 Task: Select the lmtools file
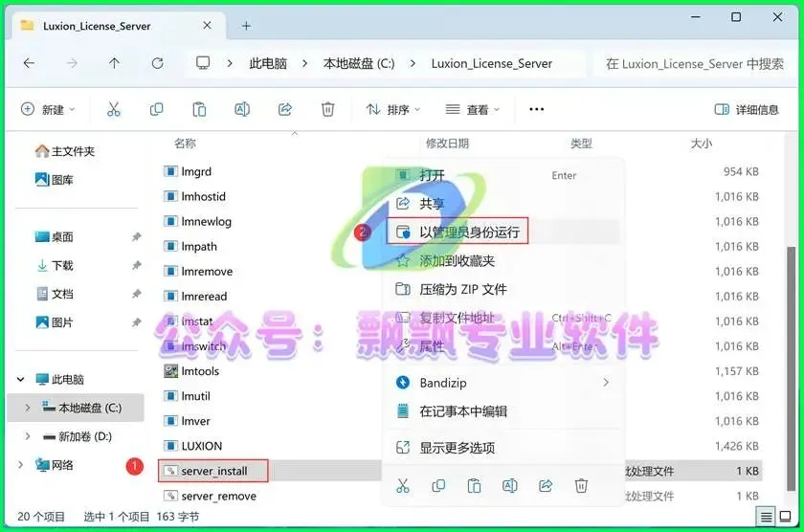pyautogui.click(x=191, y=370)
